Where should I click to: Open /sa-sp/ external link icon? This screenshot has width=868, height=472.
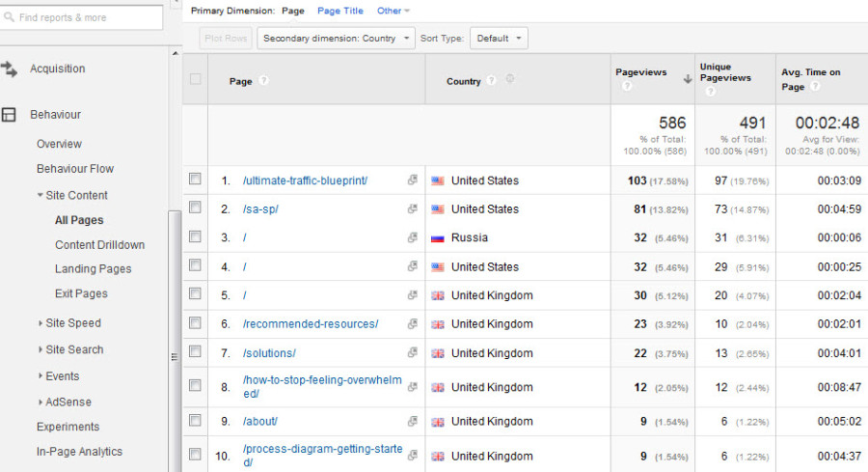(x=413, y=208)
